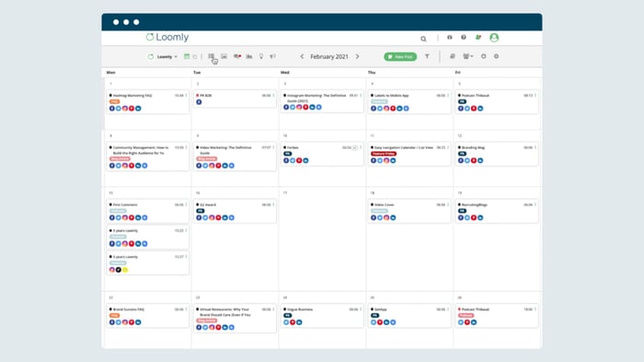Go to next month arrow

pyautogui.click(x=357, y=56)
